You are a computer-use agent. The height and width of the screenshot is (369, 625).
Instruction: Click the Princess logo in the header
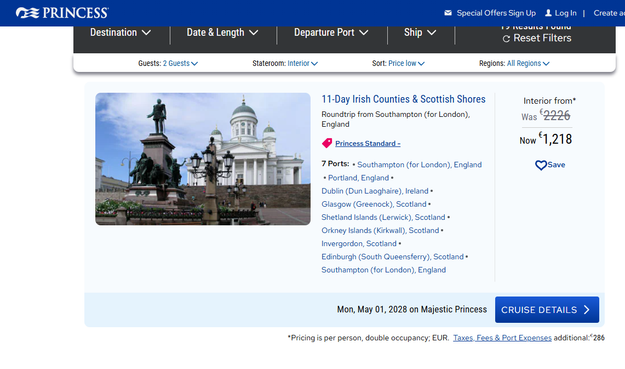(62, 13)
